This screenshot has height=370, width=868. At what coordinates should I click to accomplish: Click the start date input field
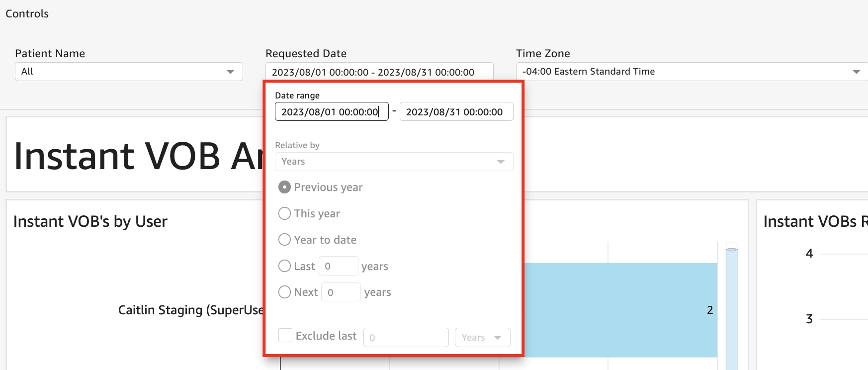331,112
